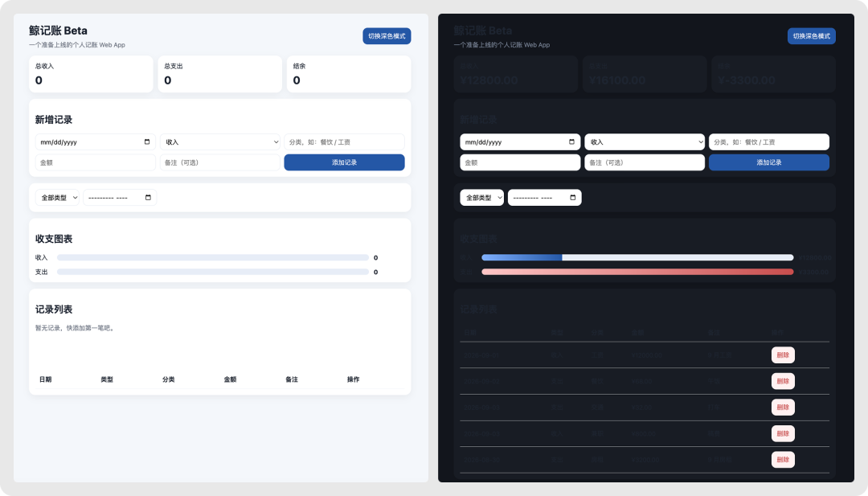Viewport: 868px width, 496px height.
Task: Open 收入 type dropdown in dark-theme form
Action: [645, 141]
